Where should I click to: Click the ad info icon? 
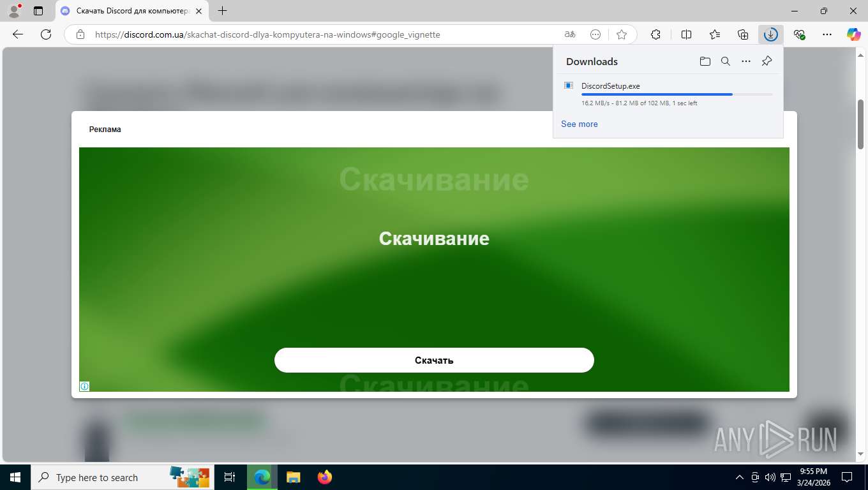84,386
